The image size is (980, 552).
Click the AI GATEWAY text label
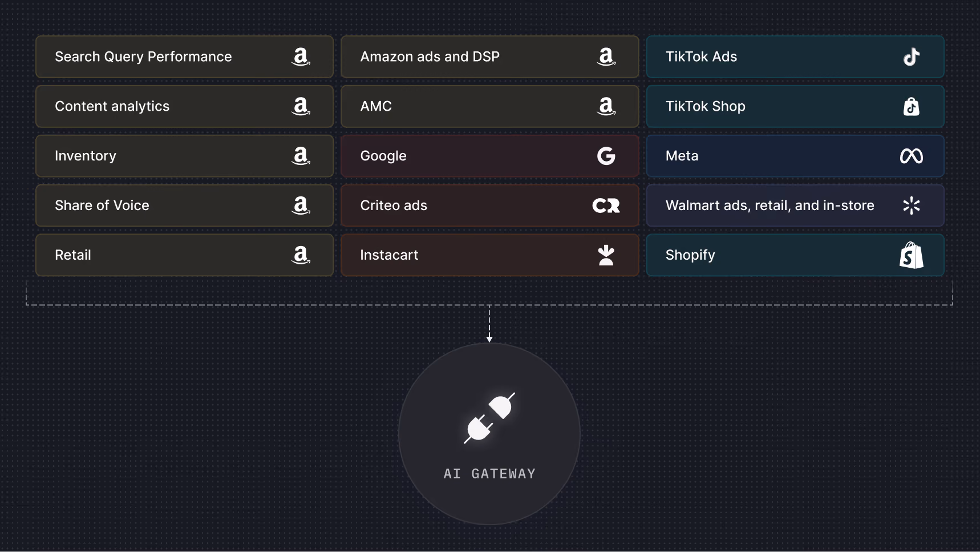(x=490, y=474)
